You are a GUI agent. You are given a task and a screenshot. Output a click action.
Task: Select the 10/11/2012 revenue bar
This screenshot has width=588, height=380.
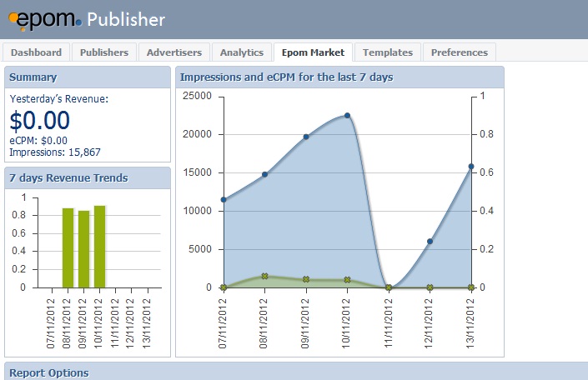[x=99, y=247]
